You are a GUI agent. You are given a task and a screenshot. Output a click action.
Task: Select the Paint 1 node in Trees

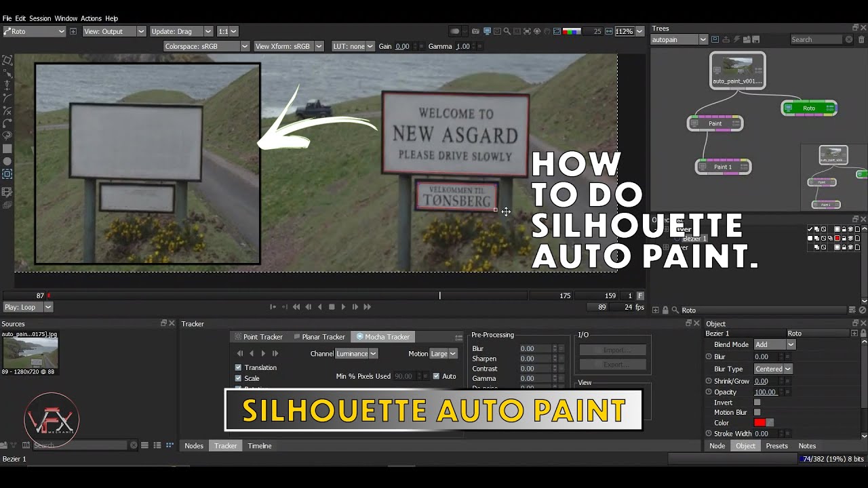pyautogui.click(x=723, y=167)
